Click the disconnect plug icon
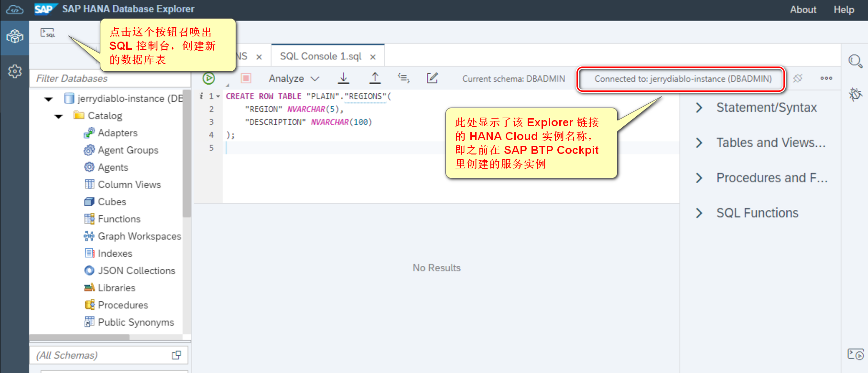 coord(798,78)
